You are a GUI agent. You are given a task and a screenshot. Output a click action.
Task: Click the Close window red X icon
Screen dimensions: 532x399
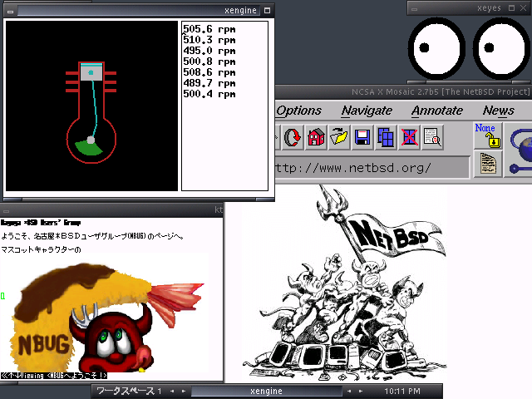point(409,137)
